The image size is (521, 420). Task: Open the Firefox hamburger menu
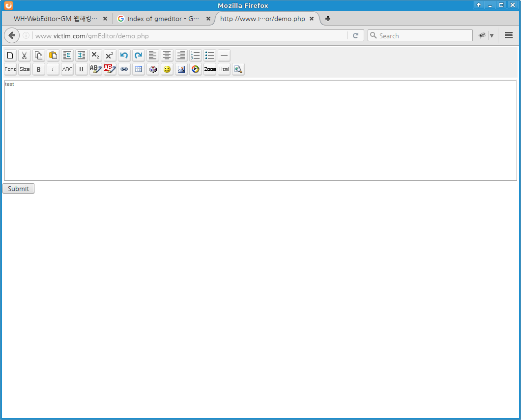point(509,35)
